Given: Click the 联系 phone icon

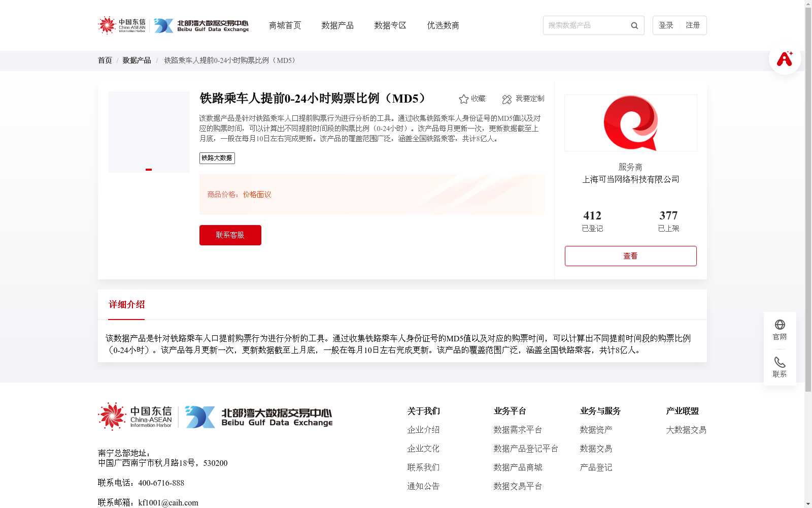Looking at the screenshot, I should pos(780,362).
